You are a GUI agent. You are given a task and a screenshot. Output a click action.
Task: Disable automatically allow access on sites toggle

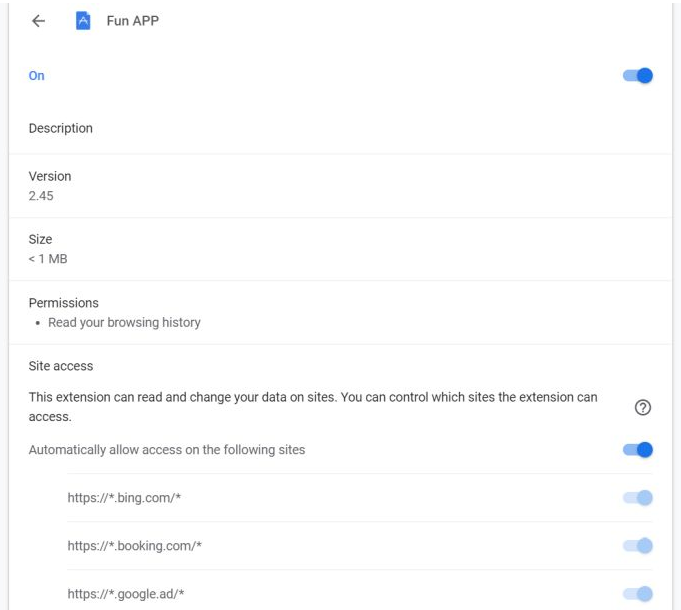coord(637,450)
